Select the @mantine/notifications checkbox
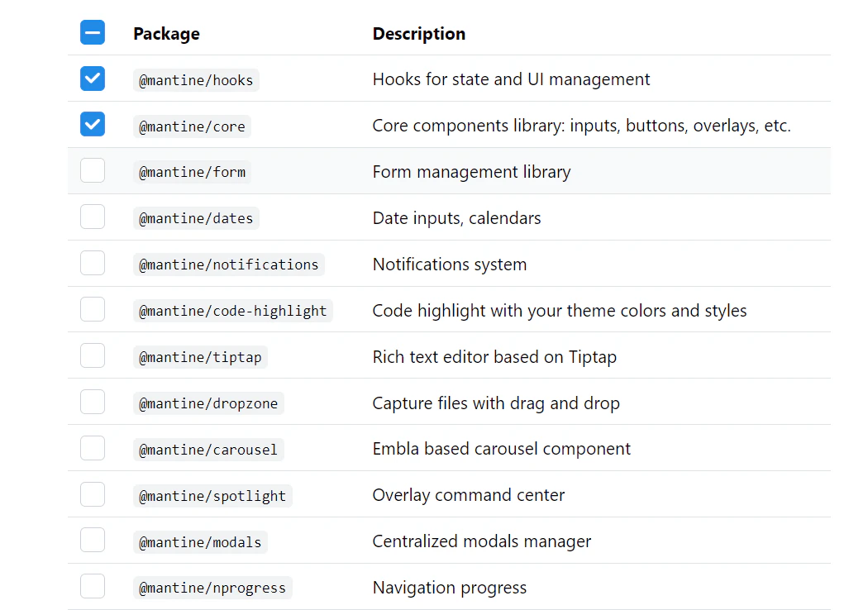The width and height of the screenshot is (868, 610). (93, 263)
